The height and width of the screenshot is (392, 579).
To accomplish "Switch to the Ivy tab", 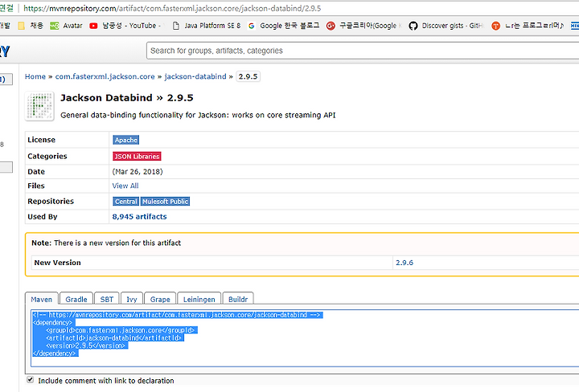I will pyautogui.click(x=132, y=299).
